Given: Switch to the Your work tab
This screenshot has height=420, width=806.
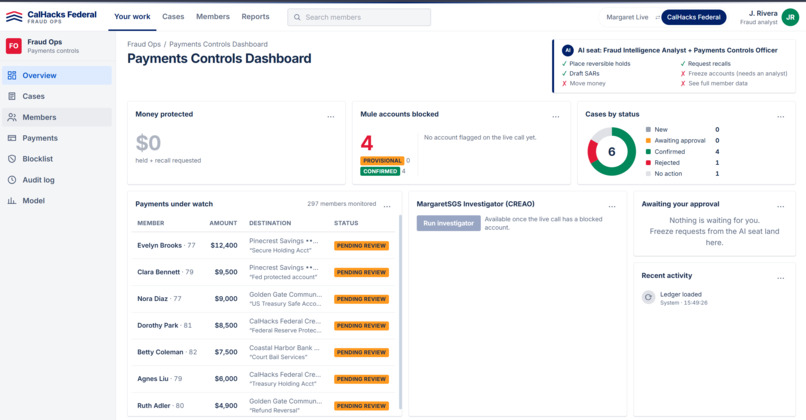Looking at the screenshot, I should pyautogui.click(x=132, y=16).
